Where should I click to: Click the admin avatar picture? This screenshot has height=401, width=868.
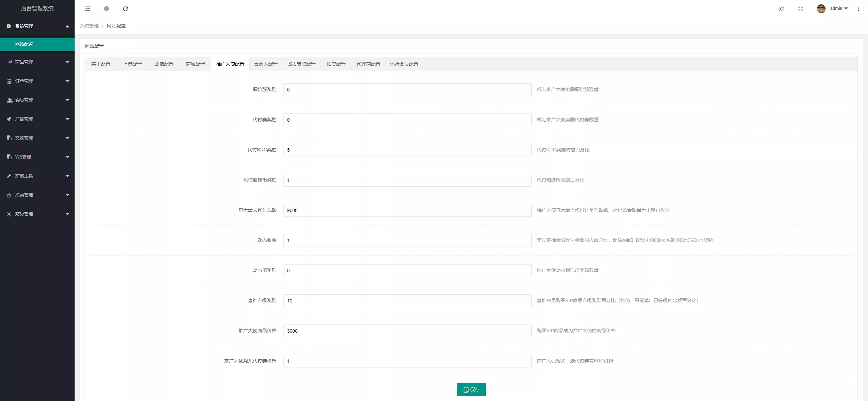(821, 9)
